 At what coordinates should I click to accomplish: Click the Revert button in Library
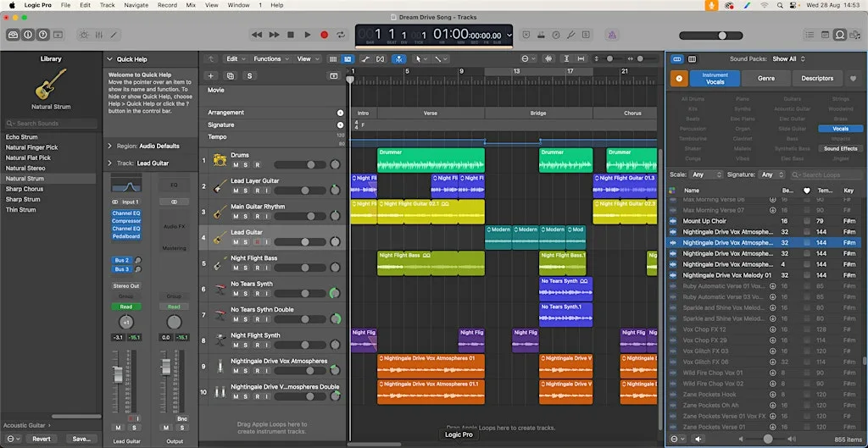pos(42,439)
